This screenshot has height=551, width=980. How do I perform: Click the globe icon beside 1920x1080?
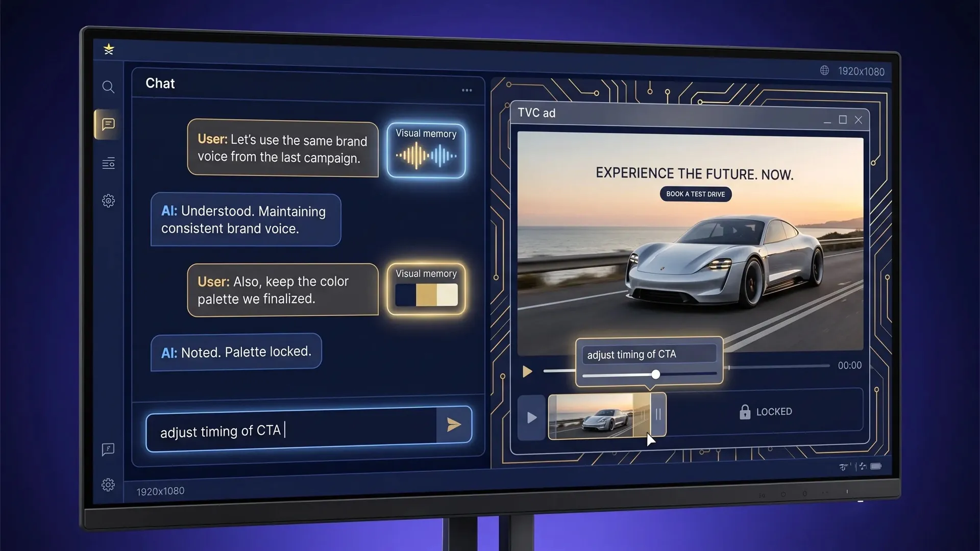click(x=824, y=70)
